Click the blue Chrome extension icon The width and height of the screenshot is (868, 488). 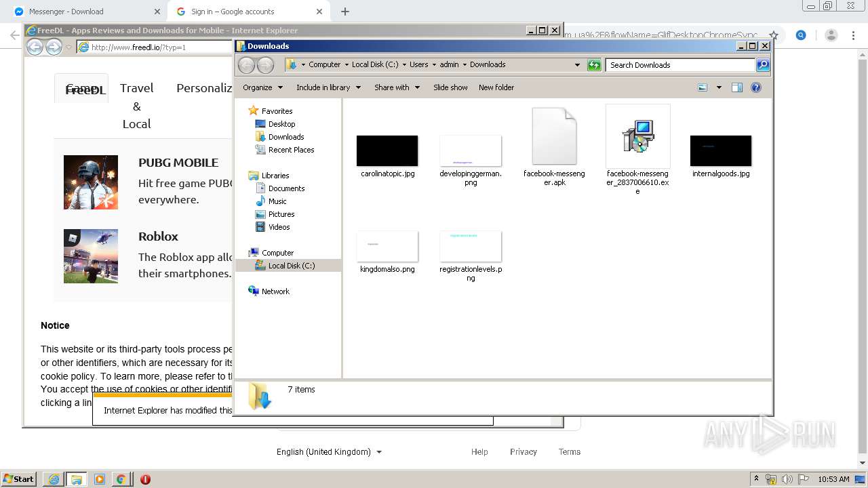coord(801,35)
